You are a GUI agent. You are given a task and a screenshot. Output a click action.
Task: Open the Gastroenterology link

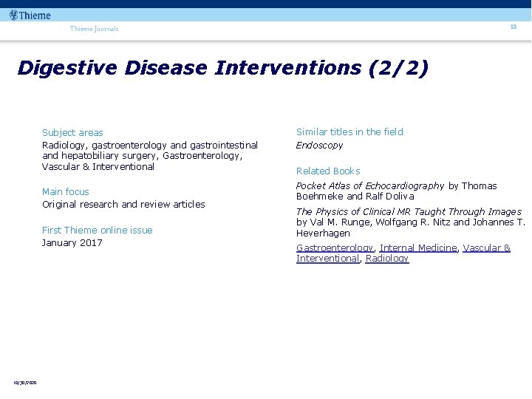[x=335, y=248]
